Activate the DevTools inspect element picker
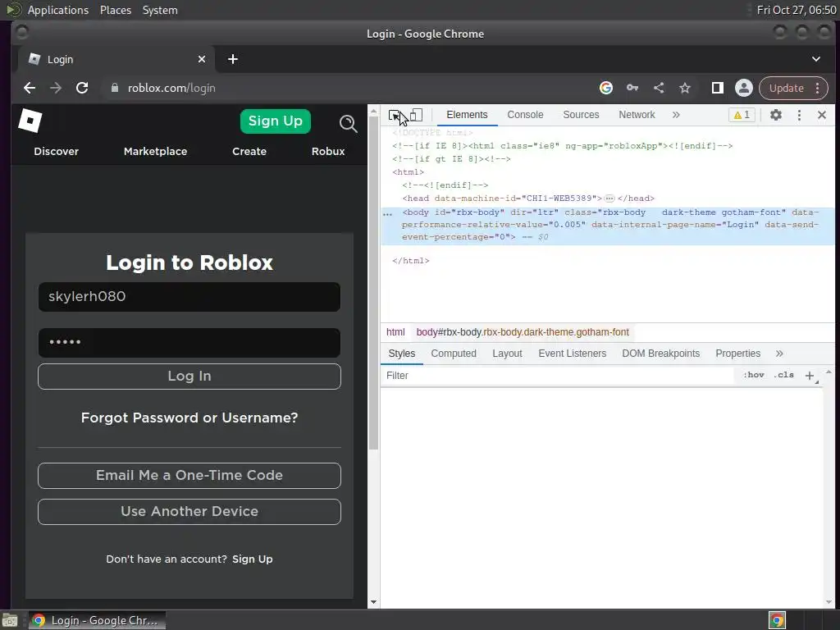The width and height of the screenshot is (840, 630). point(395,115)
